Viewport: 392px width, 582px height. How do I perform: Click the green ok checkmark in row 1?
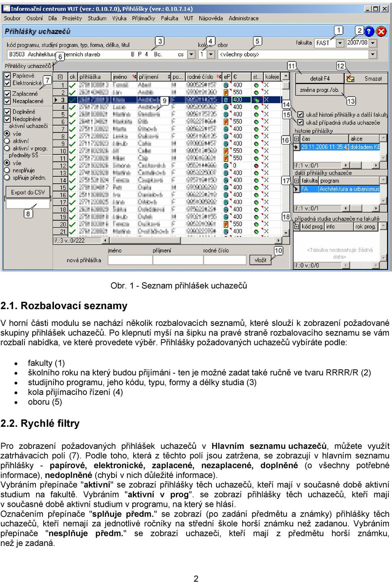tap(73, 85)
